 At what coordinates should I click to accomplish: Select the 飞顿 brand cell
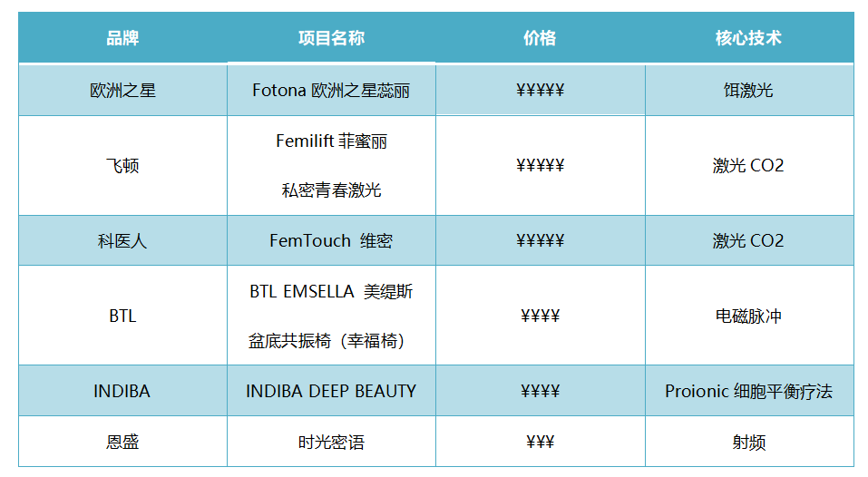point(122,165)
